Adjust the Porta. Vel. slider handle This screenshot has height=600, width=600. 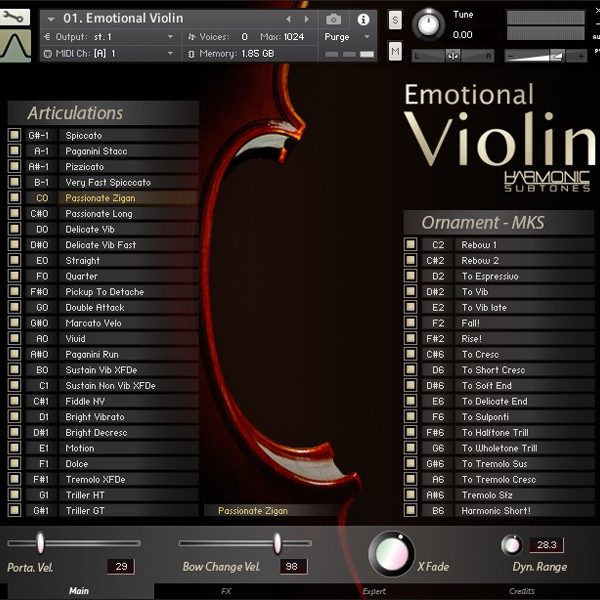pos(40,542)
